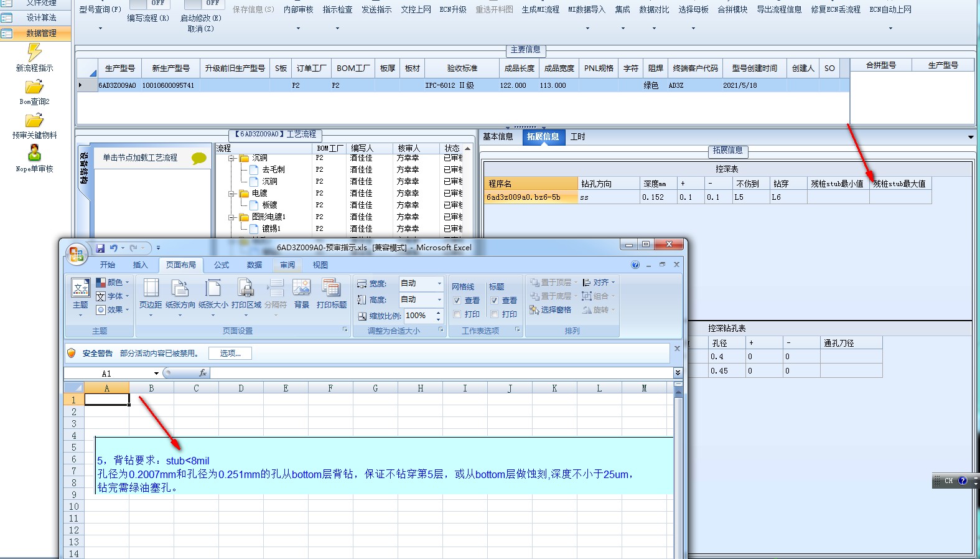Select 数据管理 in the sidebar
This screenshot has width=980, height=559.
35,34
